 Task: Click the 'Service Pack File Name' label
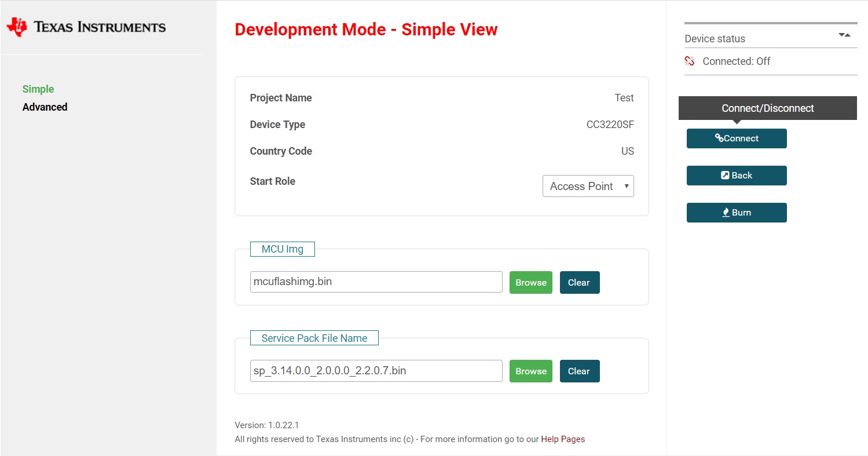(x=314, y=338)
